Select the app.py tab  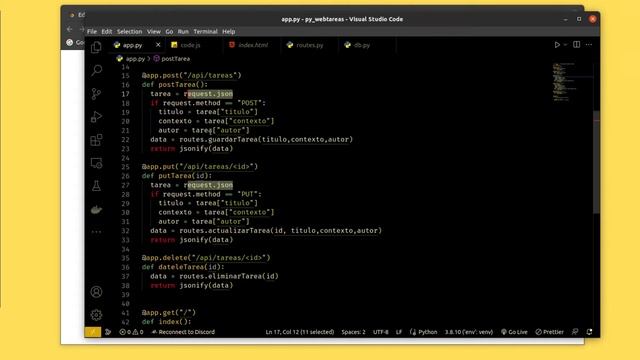point(133,45)
